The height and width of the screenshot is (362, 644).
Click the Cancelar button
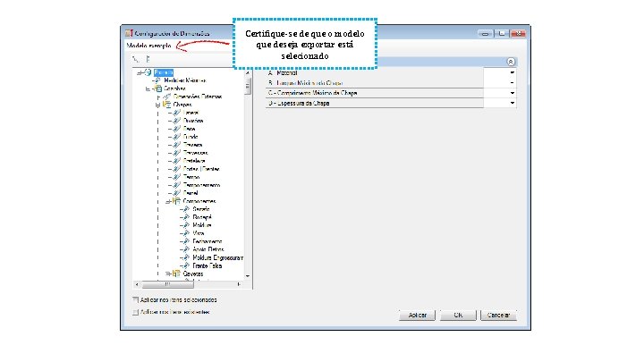498,316
